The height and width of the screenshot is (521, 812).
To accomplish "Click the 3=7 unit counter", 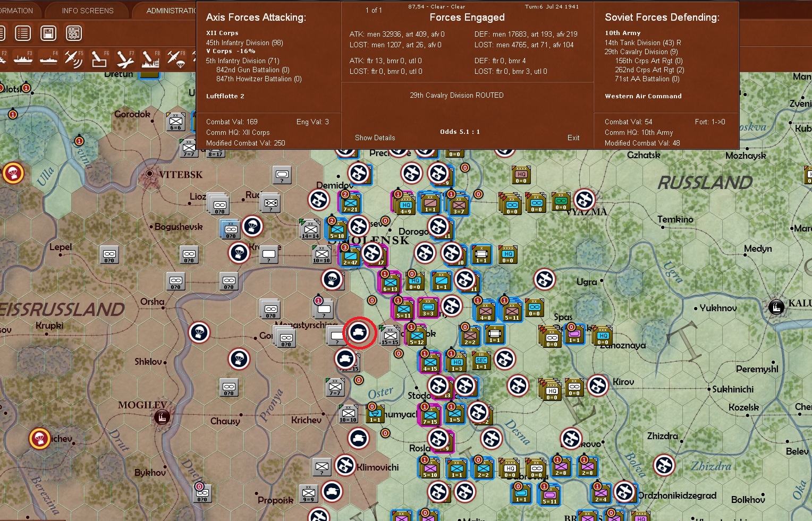I will coord(458,204).
